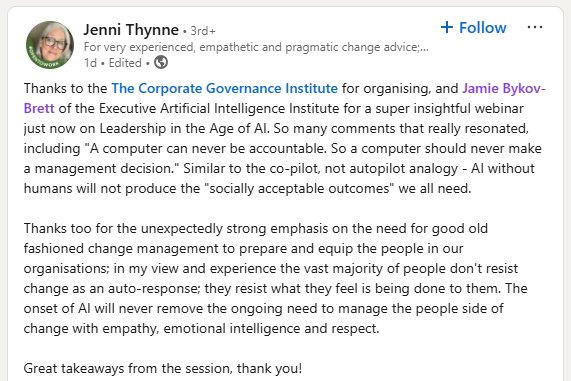
Task: Open Jenni Thynne's profile photo
Action: (x=50, y=45)
